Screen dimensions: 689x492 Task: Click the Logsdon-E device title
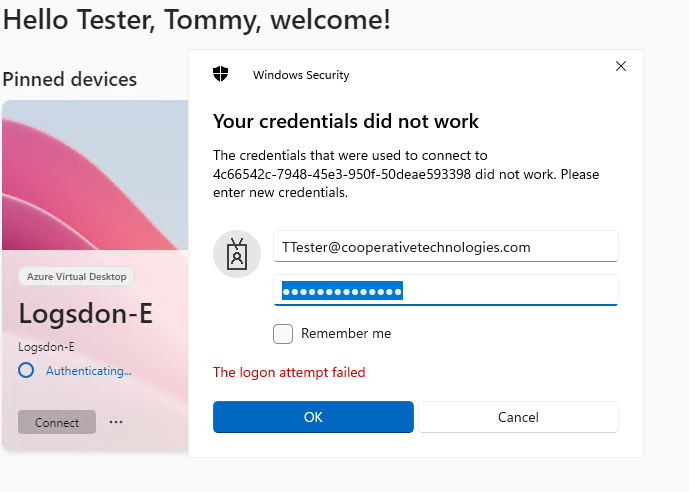(x=86, y=314)
